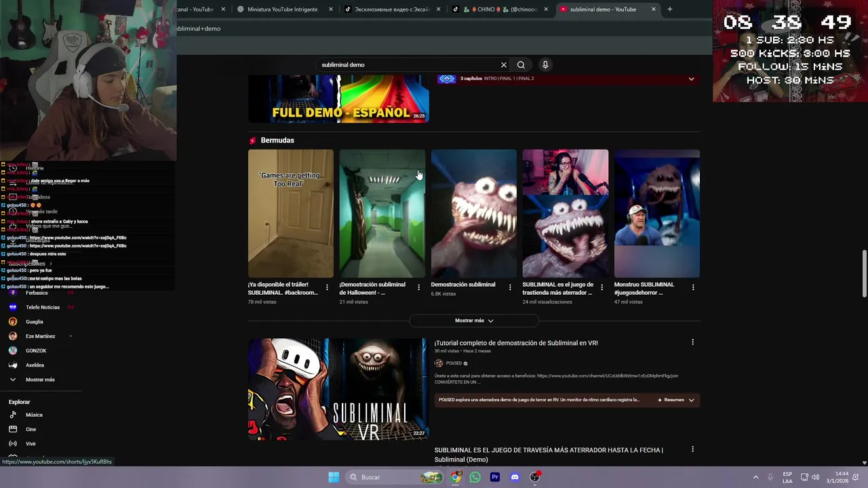Expand 'Mostrar más' in sidebar subscriptions
This screenshot has width=868, height=488.
pos(40,380)
